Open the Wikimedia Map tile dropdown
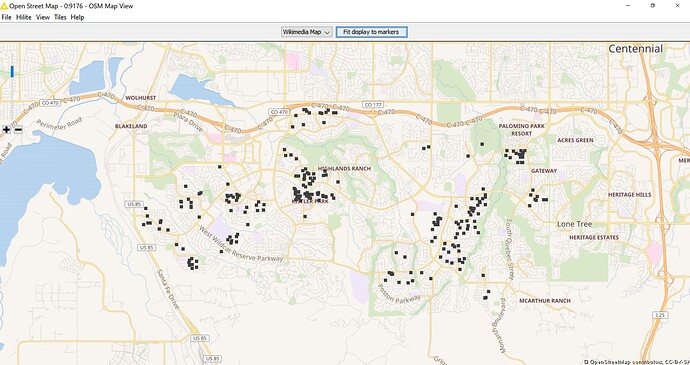 point(307,32)
